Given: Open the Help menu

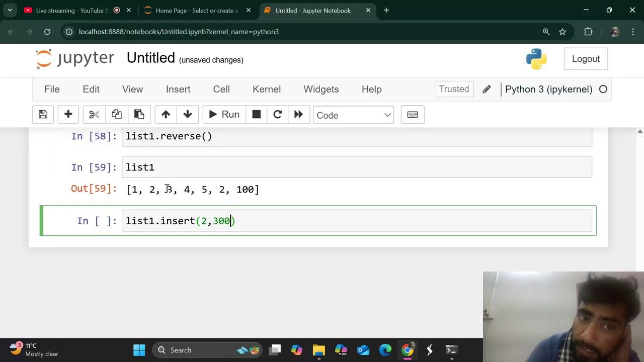Looking at the screenshot, I should [x=372, y=89].
